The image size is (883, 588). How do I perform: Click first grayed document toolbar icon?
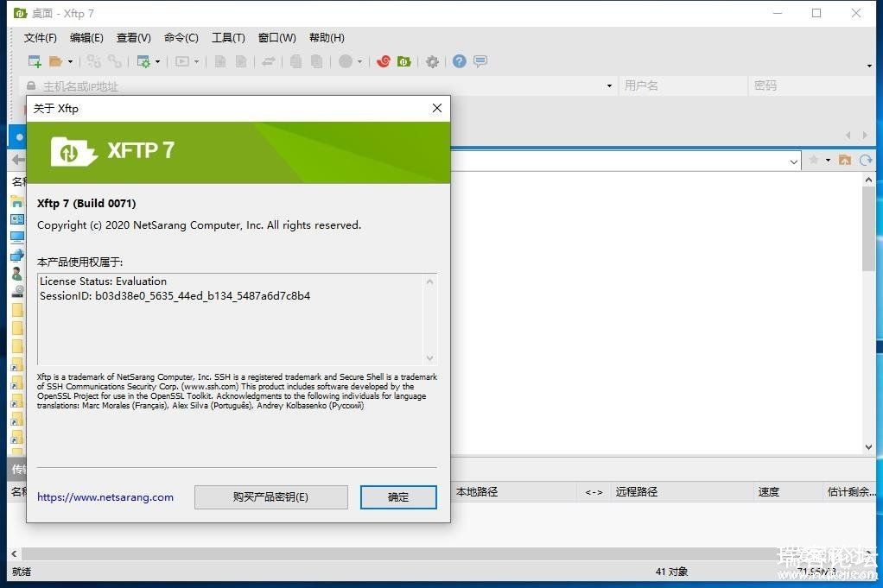221,61
